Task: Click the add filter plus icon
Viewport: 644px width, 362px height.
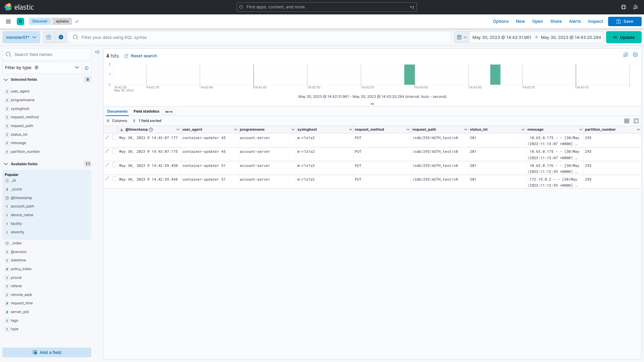Action: 61,37
